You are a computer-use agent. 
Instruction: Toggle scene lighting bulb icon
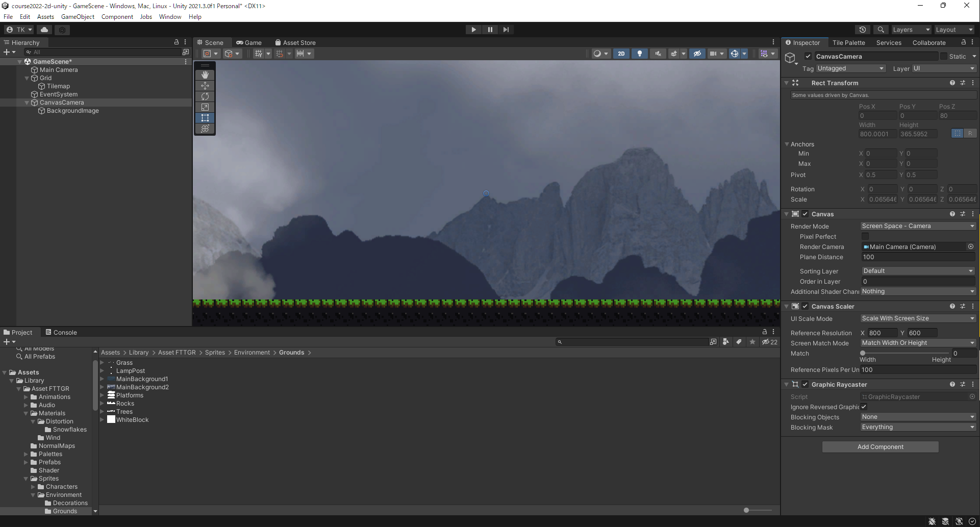point(640,54)
